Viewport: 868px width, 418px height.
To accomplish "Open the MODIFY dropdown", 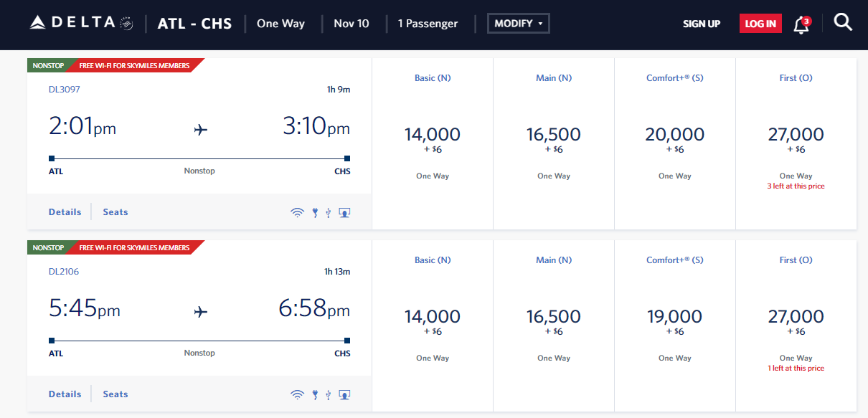I will coord(518,23).
